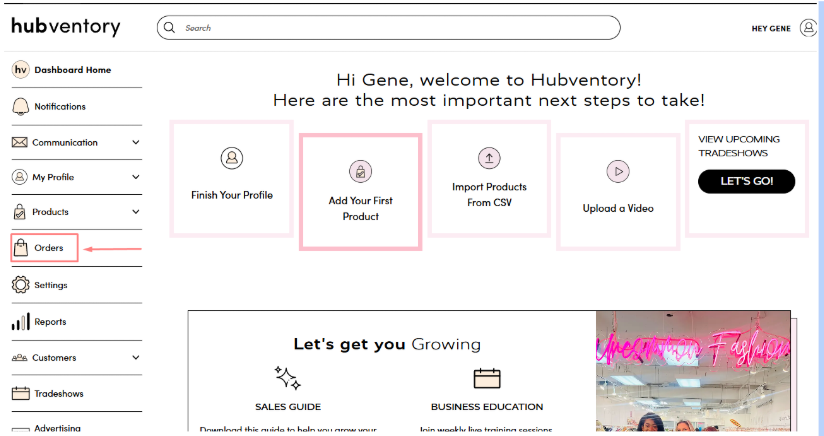Viewport: 824px width, 436px height.
Task: Expand the Products chevron
Action: pyautogui.click(x=136, y=212)
